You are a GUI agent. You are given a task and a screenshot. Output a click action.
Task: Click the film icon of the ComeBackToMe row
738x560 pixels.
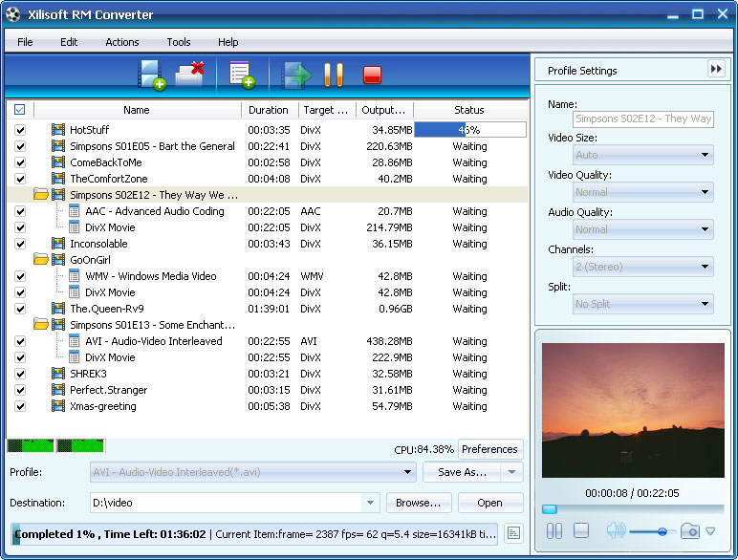[x=58, y=162]
